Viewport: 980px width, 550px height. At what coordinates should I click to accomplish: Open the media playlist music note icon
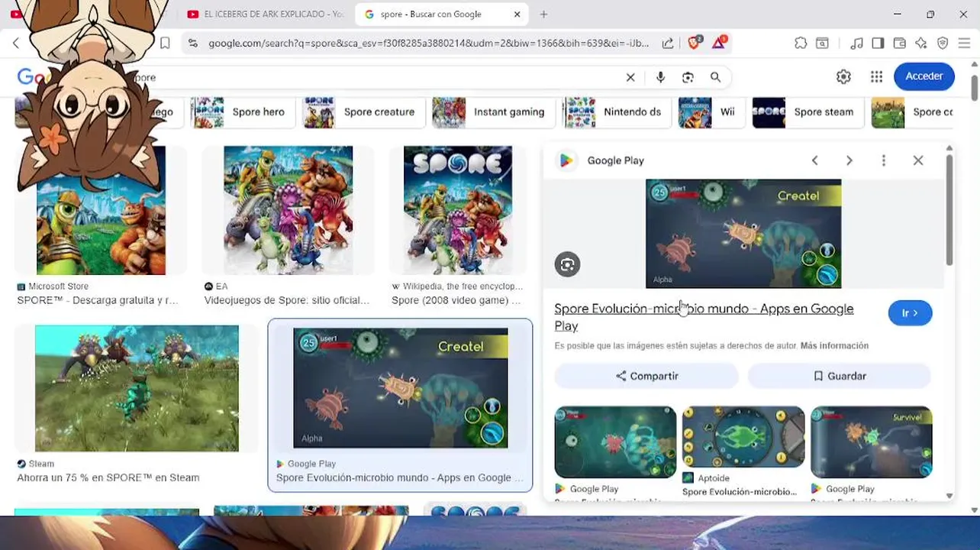point(856,44)
